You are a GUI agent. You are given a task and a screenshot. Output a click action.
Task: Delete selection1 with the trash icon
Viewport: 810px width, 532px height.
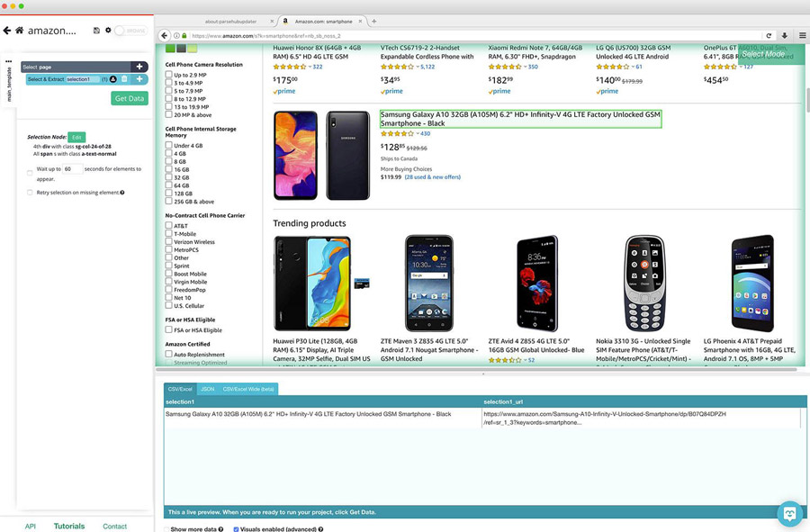124,79
